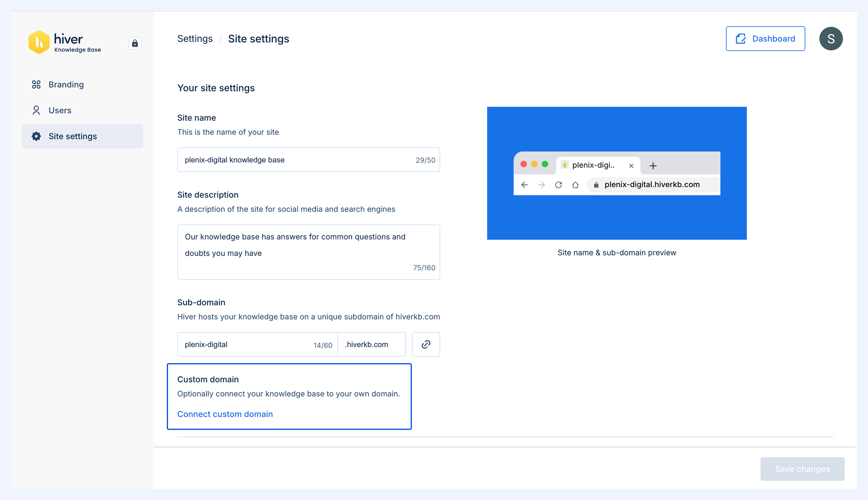This screenshot has height=500, width=868.
Task: Click the sub-domain preview image
Action: tap(617, 173)
